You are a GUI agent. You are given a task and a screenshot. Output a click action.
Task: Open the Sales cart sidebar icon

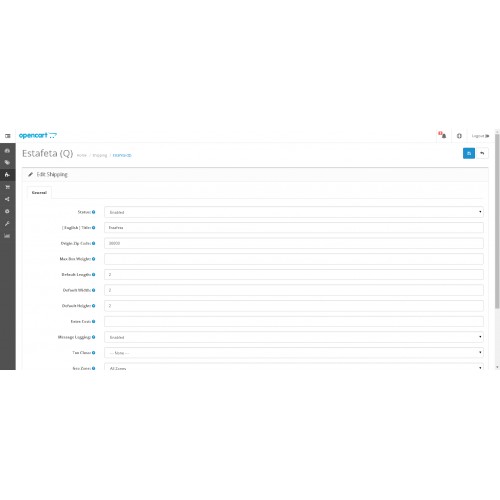pos(7,187)
